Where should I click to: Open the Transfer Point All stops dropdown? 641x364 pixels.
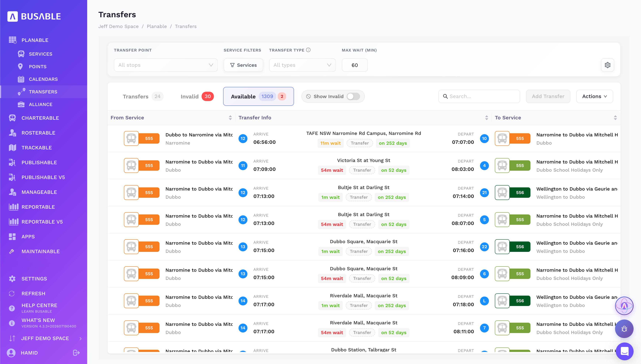[x=166, y=65]
